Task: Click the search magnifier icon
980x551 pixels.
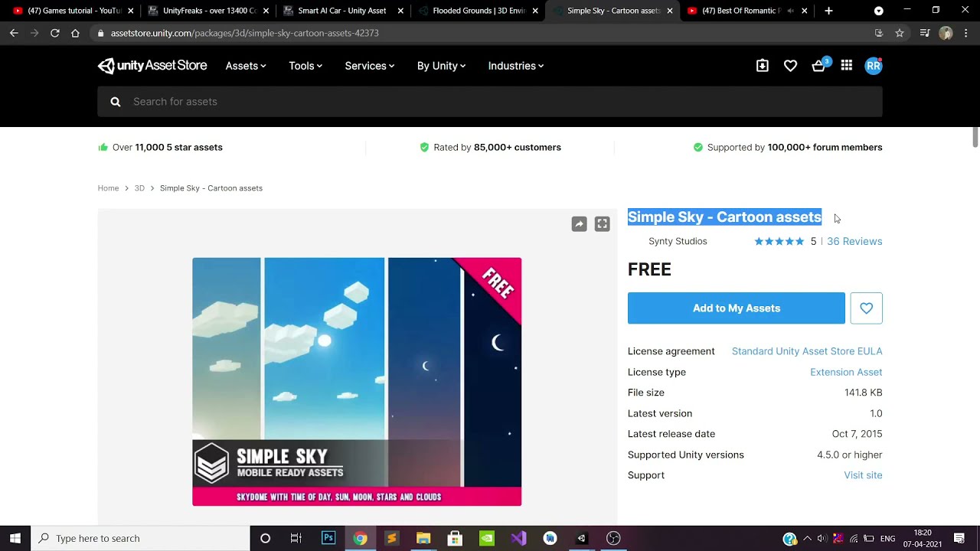Action: (116, 102)
